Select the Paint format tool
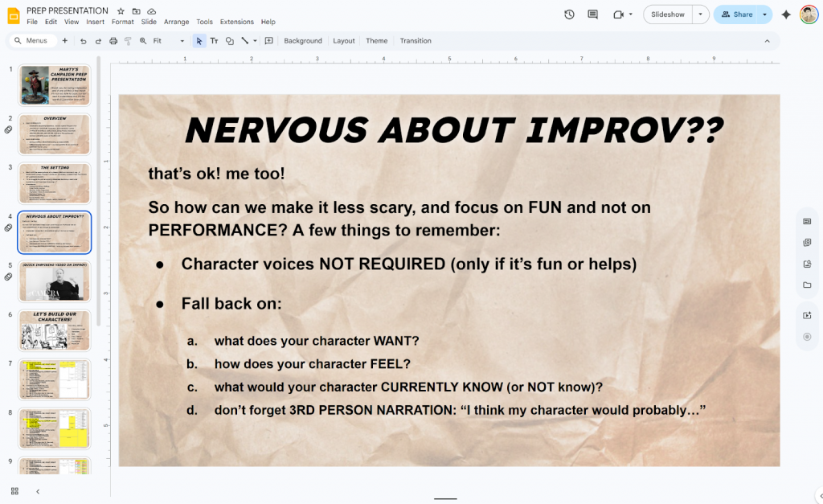The width and height of the screenshot is (823, 504). pos(128,41)
